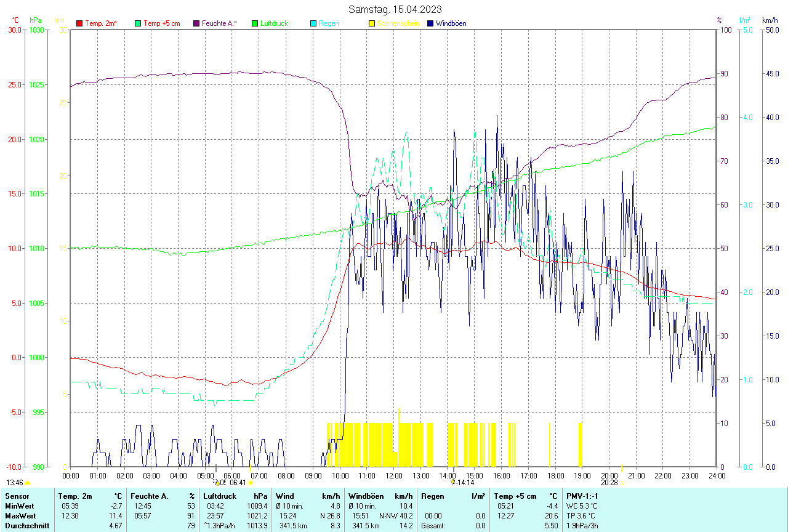788x532 pixels.
Task: Click the cyan Regen legend swatch
Action: coord(313,23)
